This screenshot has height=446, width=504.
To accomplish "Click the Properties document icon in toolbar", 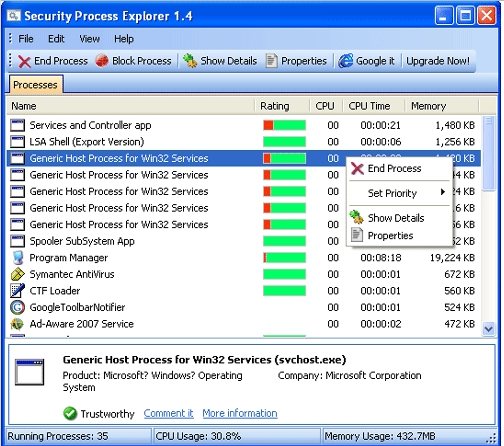I will point(271,61).
